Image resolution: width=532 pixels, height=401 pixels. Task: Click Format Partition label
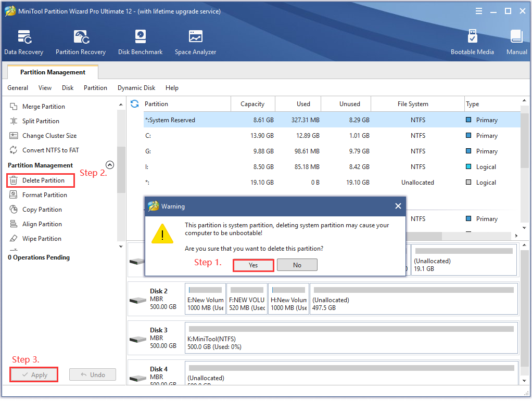tap(45, 196)
